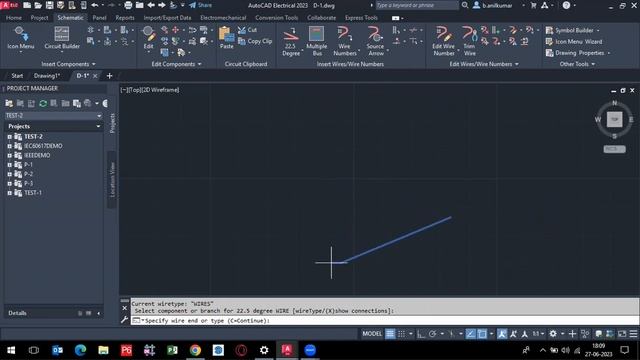Switch to the Project ribbon tab
Screen dimensions: 640x360
(39, 18)
